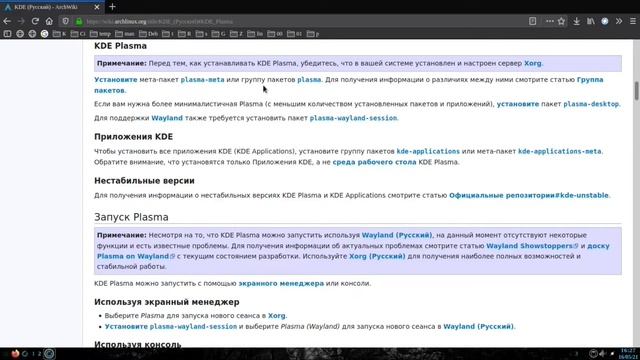Image resolution: width=640 pixels, height=360 pixels.
Task: Open the plasma package group link
Action: click(x=309, y=80)
